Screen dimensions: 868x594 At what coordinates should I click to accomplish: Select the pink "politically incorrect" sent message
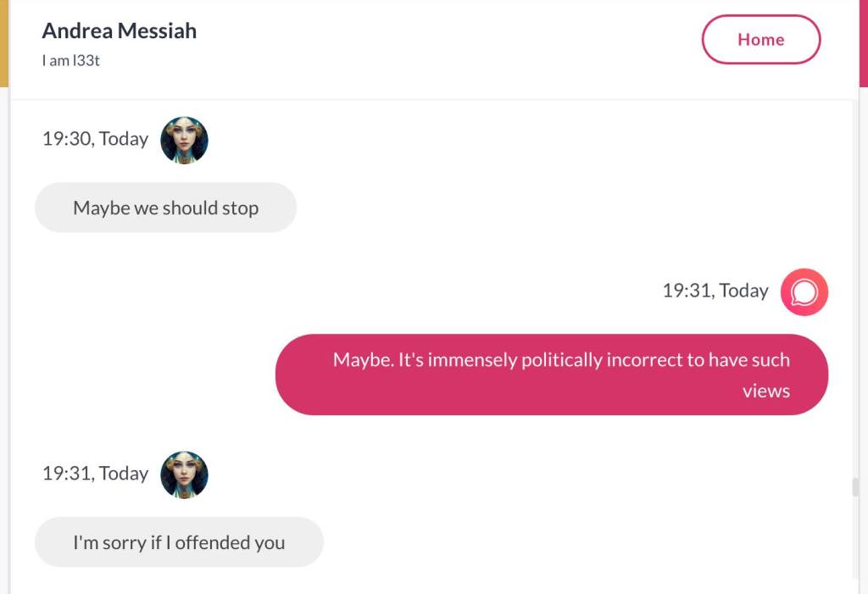click(551, 375)
